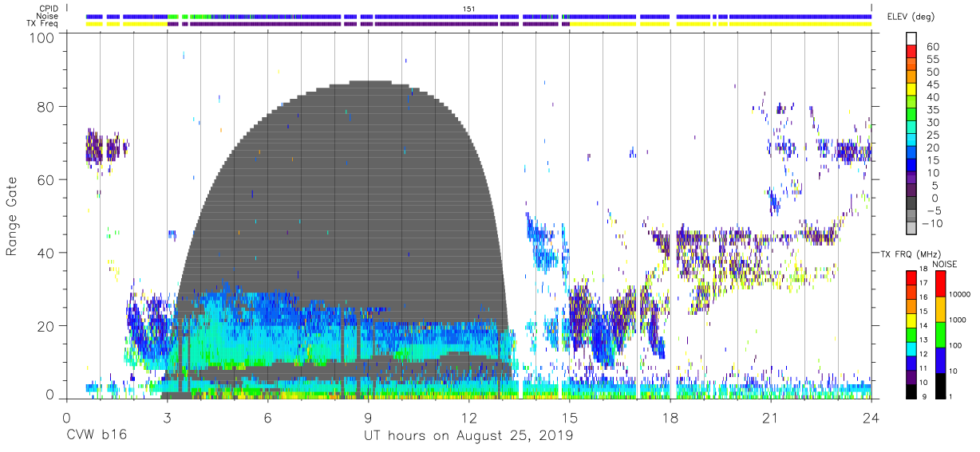Click the 25 tick on ELEV colorbar
Image resolution: width=980 pixels, height=452 pixels.
[x=931, y=136]
